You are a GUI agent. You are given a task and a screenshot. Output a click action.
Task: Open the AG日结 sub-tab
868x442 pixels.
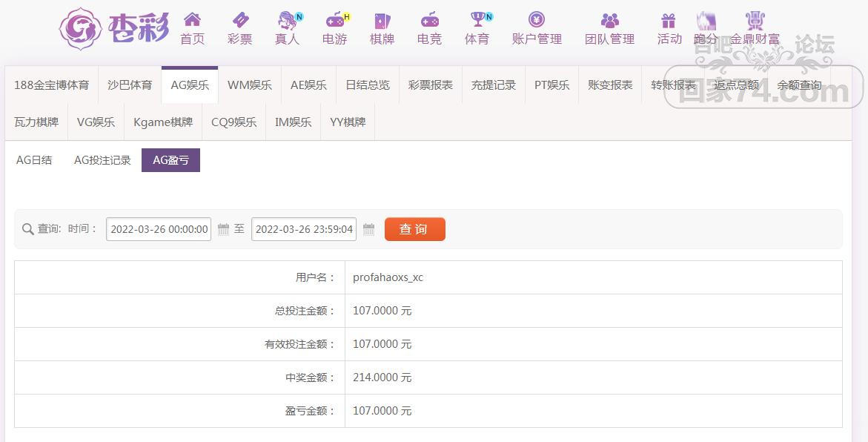point(34,160)
